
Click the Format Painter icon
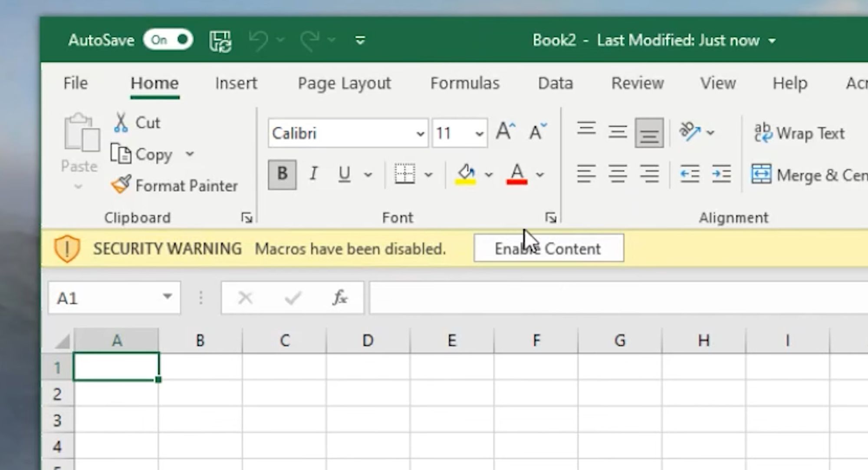pos(119,185)
